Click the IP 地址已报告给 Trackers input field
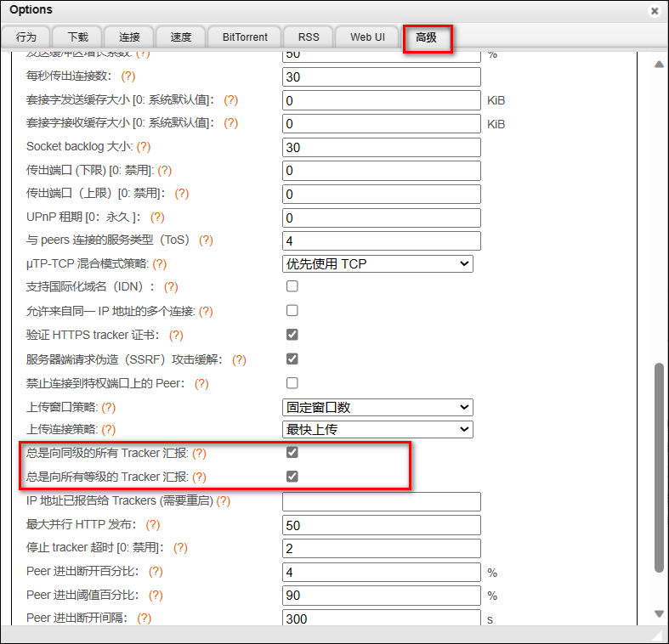This screenshot has height=644, width=669. [x=381, y=501]
